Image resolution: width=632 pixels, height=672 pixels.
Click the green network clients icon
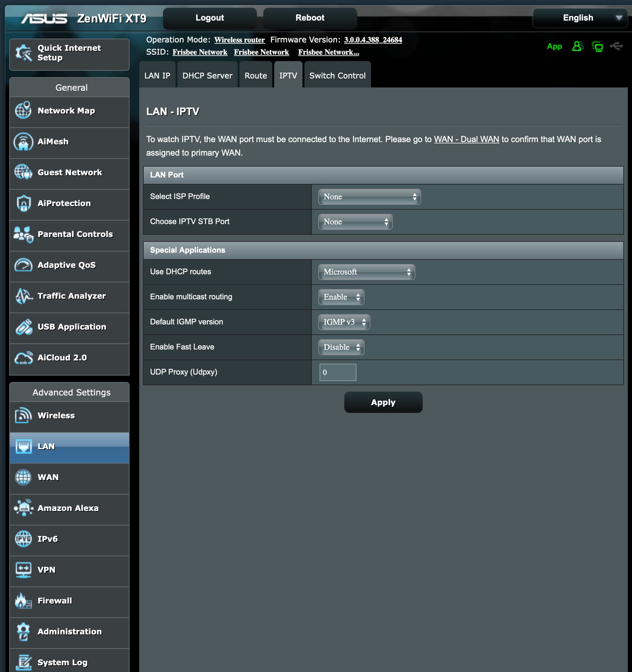click(597, 46)
